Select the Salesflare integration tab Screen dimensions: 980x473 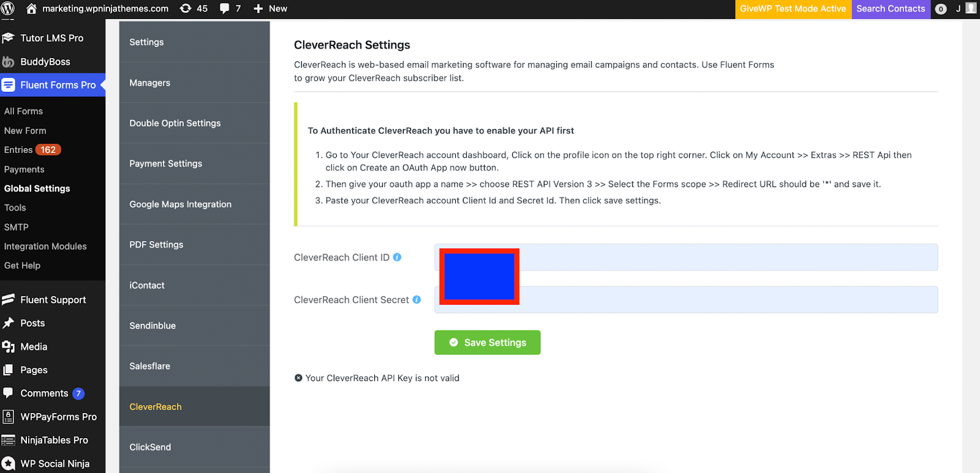[x=195, y=366]
